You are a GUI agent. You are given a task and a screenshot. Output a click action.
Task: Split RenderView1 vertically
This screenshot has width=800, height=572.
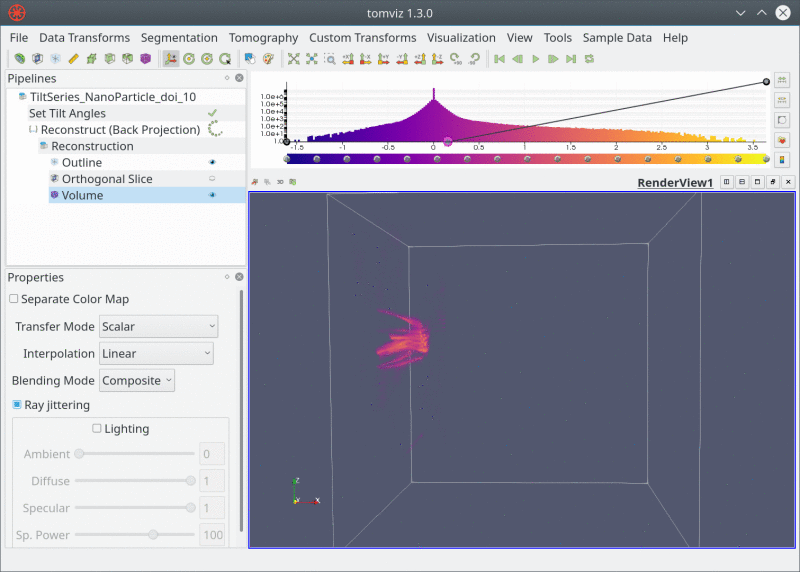click(x=742, y=182)
